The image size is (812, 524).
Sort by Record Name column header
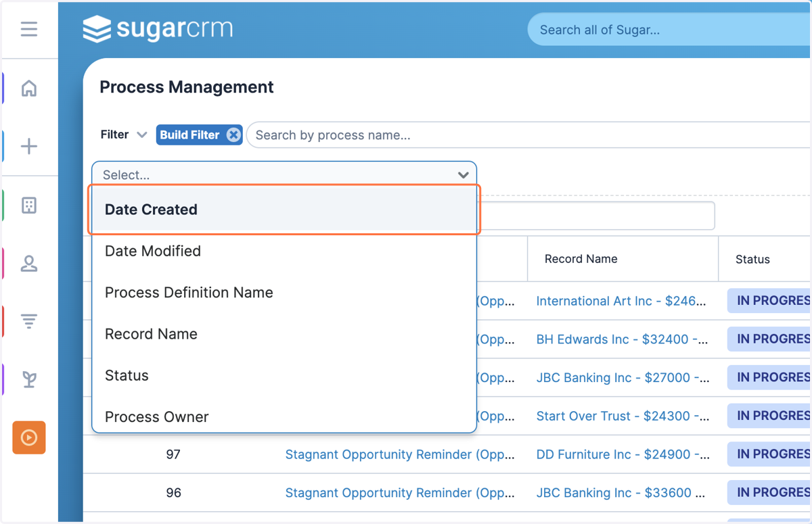(x=581, y=259)
